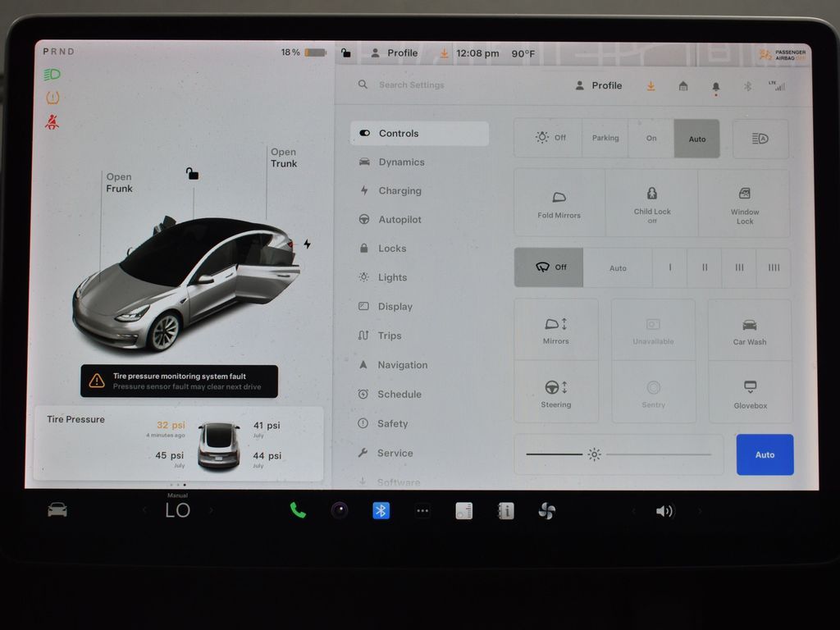
Task: Increase temperature with right chevron
Action: click(211, 511)
